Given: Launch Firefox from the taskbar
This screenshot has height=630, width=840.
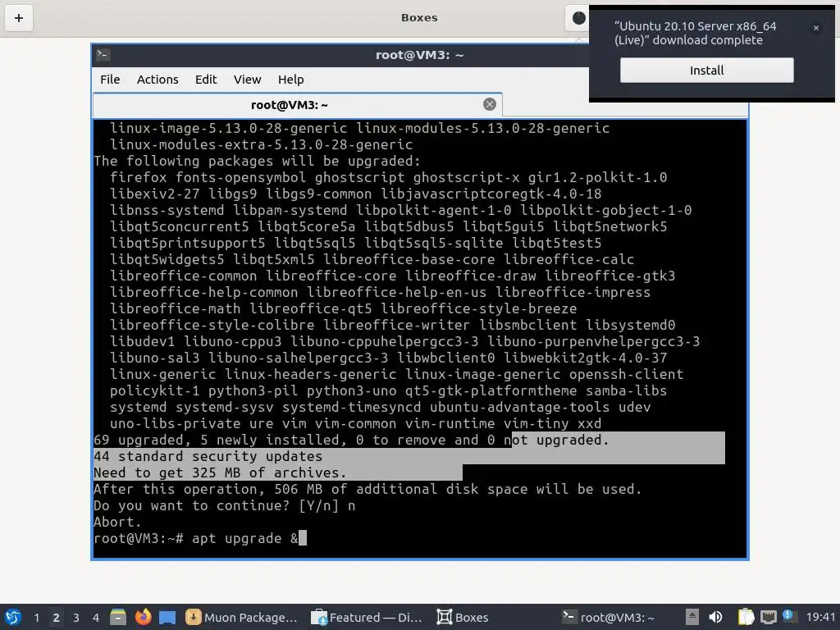Looking at the screenshot, I should coord(143,617).
